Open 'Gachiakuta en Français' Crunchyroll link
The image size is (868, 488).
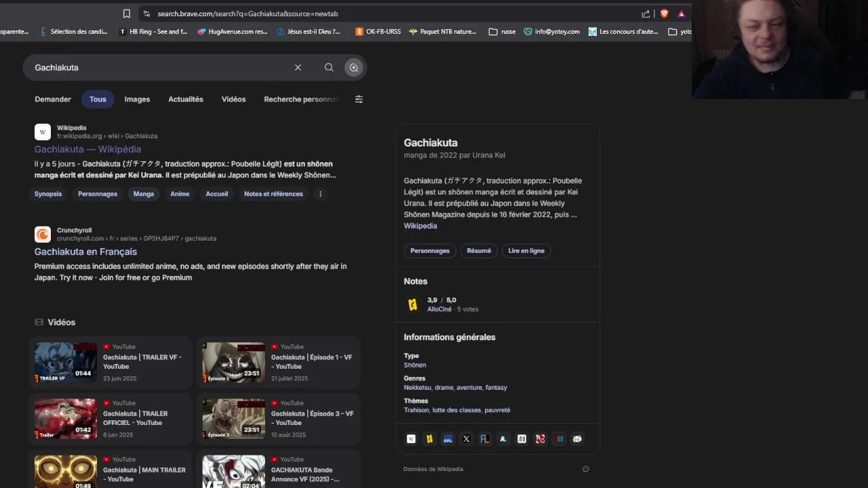[x=85, y=251]
